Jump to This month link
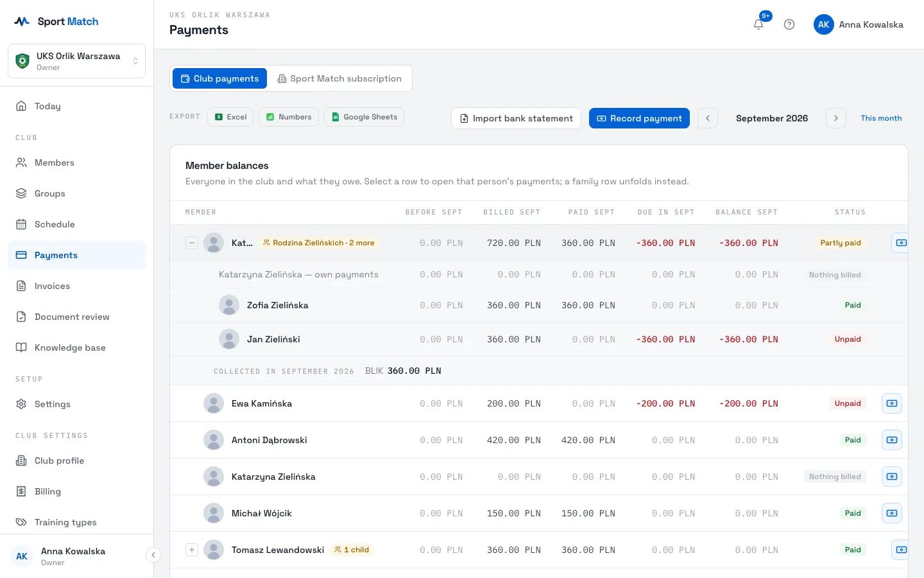The image size is (924, 578). 881,118
